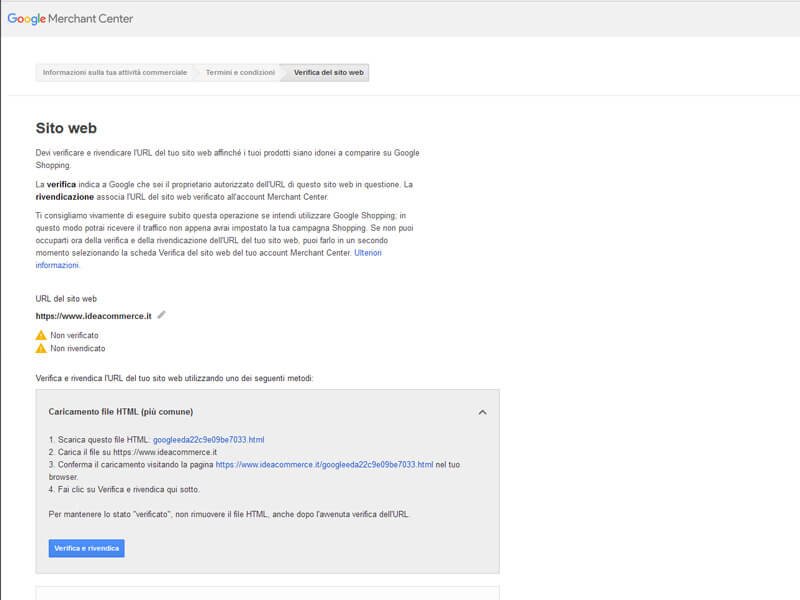Click the https://www.ideacommerce.it URL text
The height and width of the screenshot is (600, 800).
click(x=93, y=316)
